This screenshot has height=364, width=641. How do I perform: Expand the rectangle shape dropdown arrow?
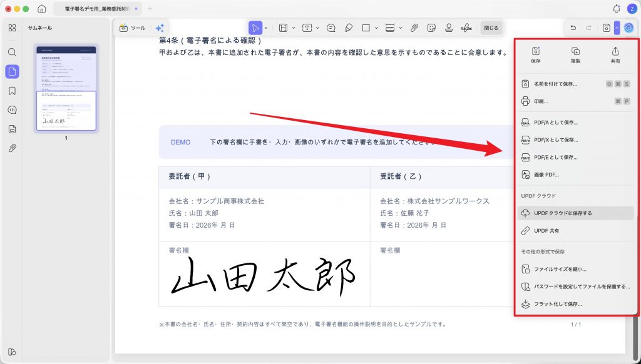coord(376,28)
